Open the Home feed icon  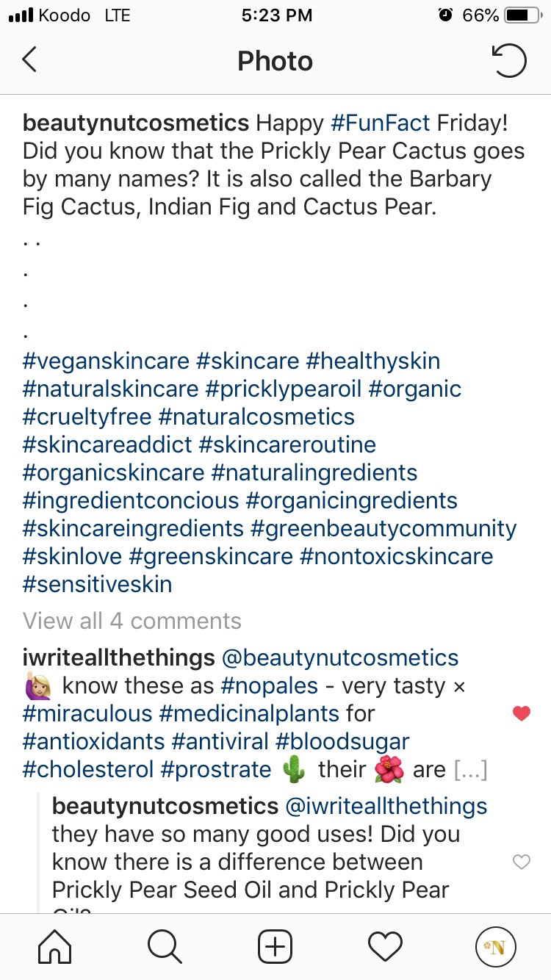[54, 946]
